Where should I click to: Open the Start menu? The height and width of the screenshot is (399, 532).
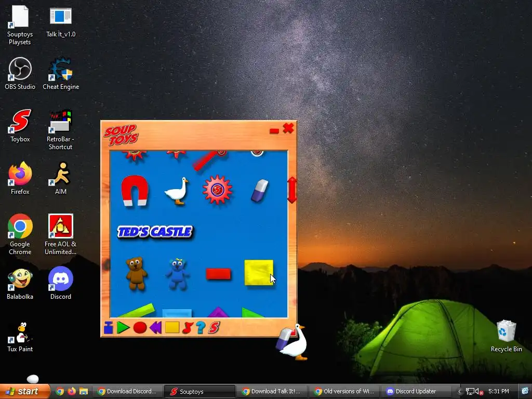point(24,391)
